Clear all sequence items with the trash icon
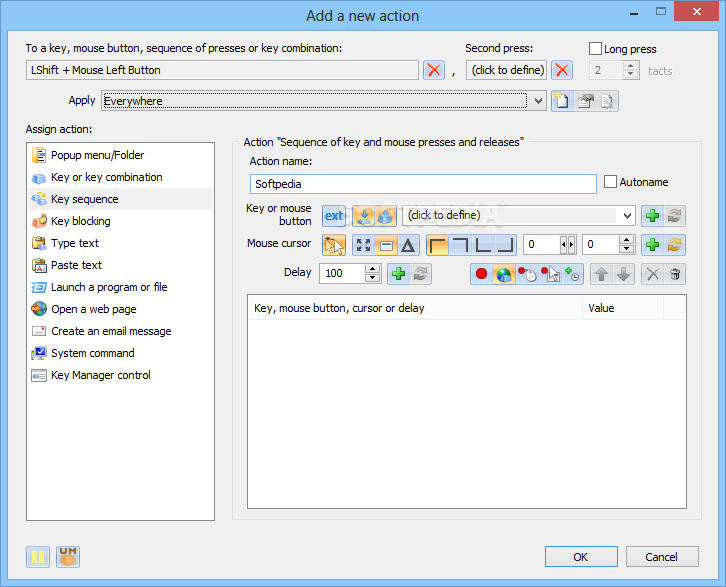The image size is (726, 587). click(675, 274)
